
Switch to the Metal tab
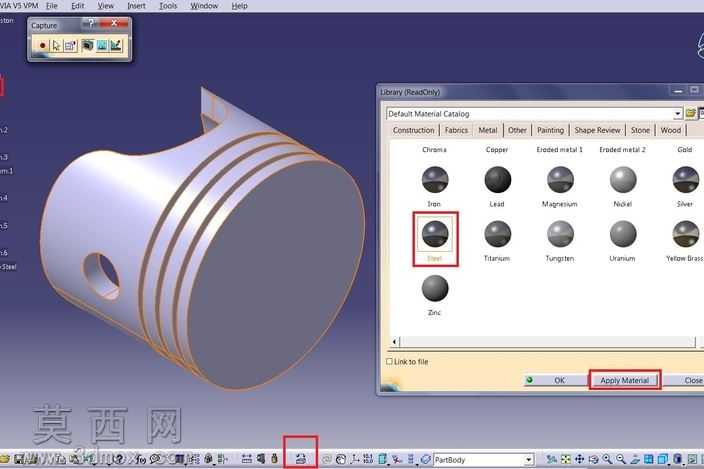point(488,130)
